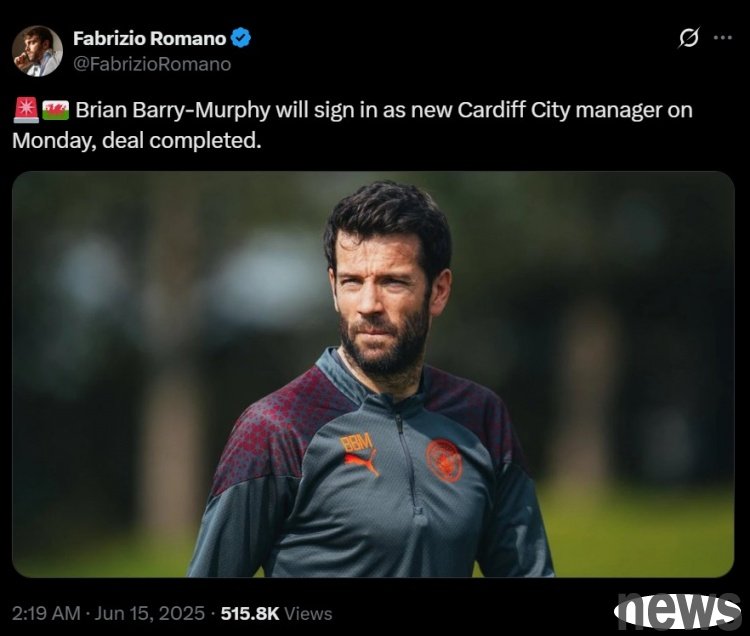Viewport: 750px width, 636px height.
Task: Click the name Brian Barry-Murphy in tweet
Action: 173,110
